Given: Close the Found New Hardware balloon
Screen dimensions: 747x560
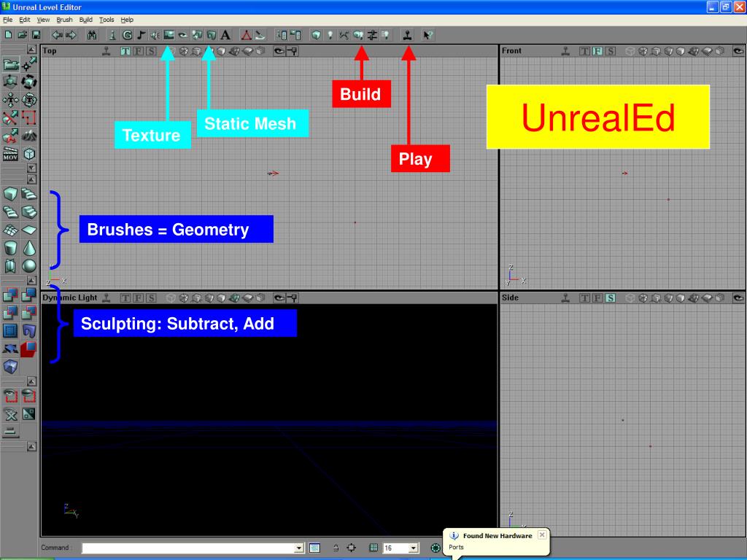Looking at the screenshot, I should point(542,534).
